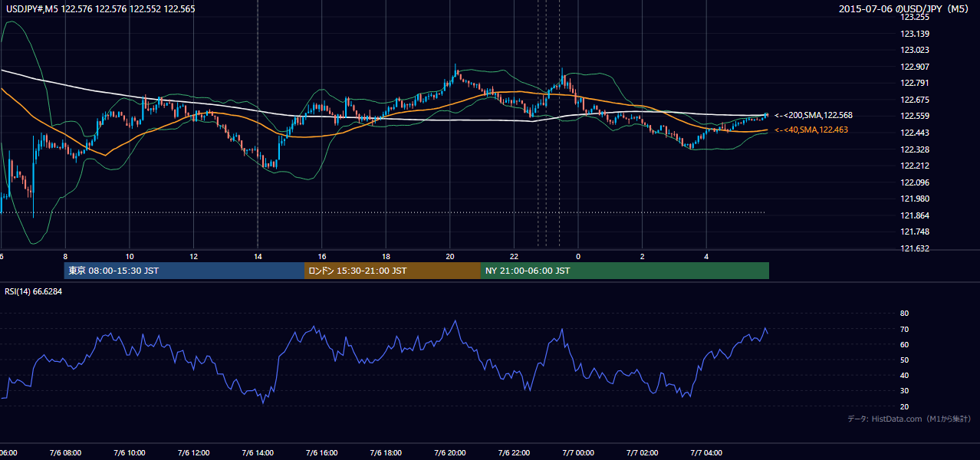Click hour label 22 under price chart
This screenshot has height=460, width=980.
click(514, 256)
